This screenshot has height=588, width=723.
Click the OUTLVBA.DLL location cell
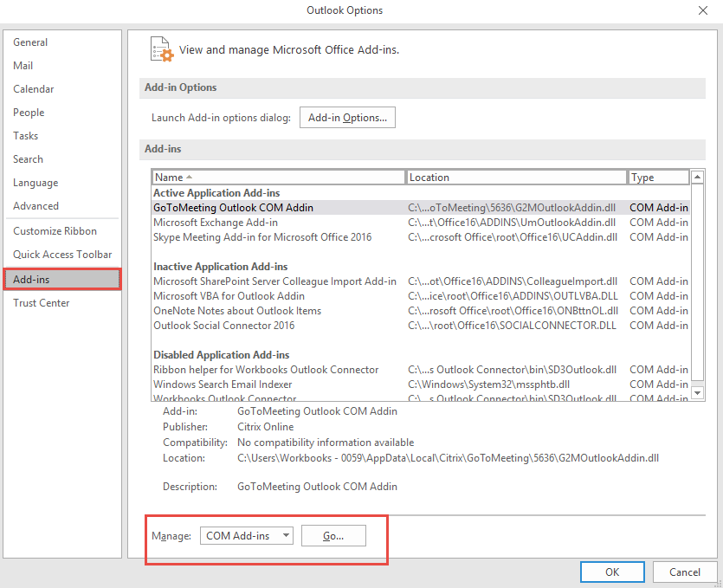(513, 296)
